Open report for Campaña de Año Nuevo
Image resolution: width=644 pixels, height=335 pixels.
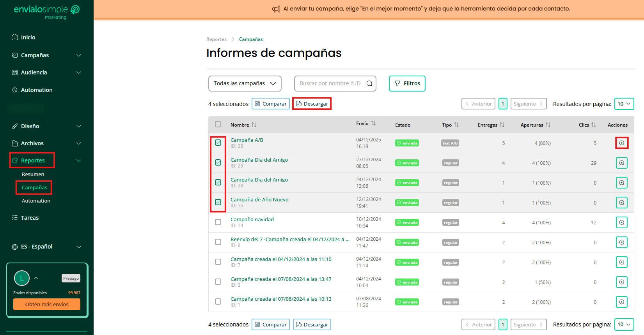pos(622,203)
